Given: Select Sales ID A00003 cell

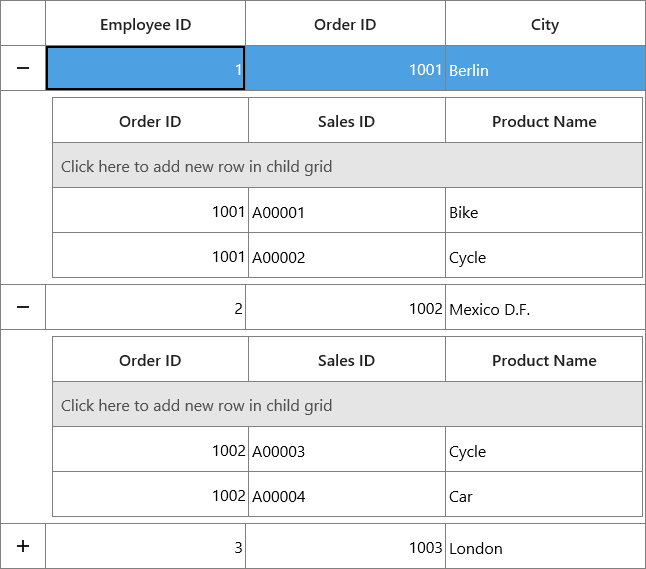Looking at the screenshot, I should 346,449.
